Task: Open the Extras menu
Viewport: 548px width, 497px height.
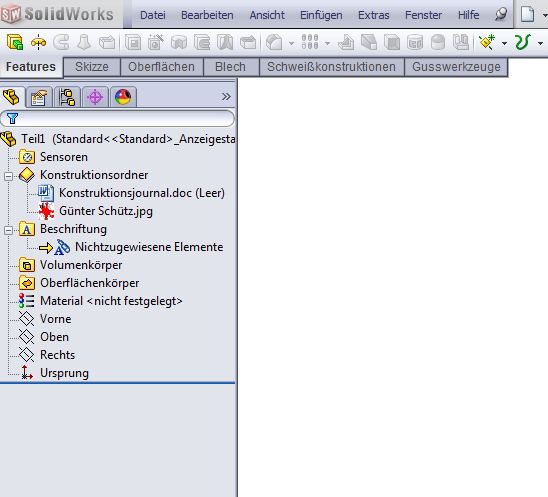Action: tap(374, 15)
